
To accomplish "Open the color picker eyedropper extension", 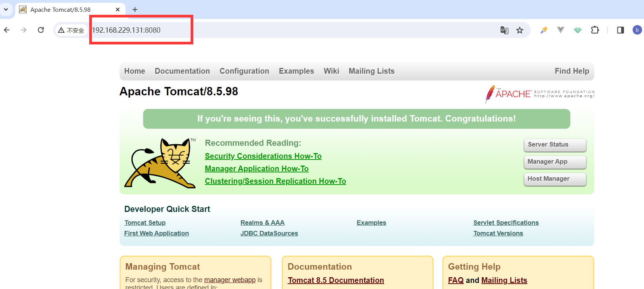I will click(544, 30).
